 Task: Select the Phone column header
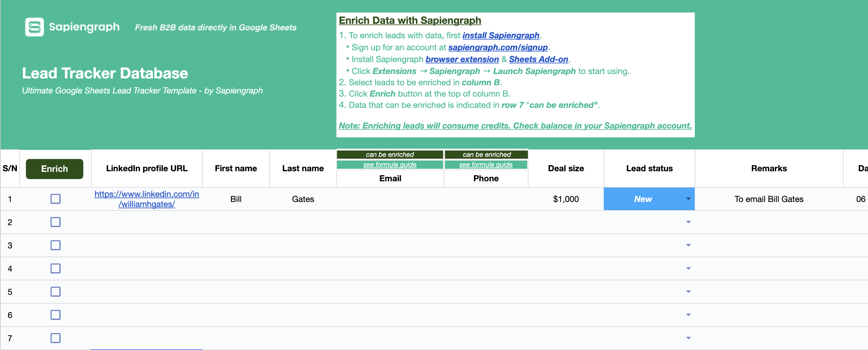coord(486,178)
